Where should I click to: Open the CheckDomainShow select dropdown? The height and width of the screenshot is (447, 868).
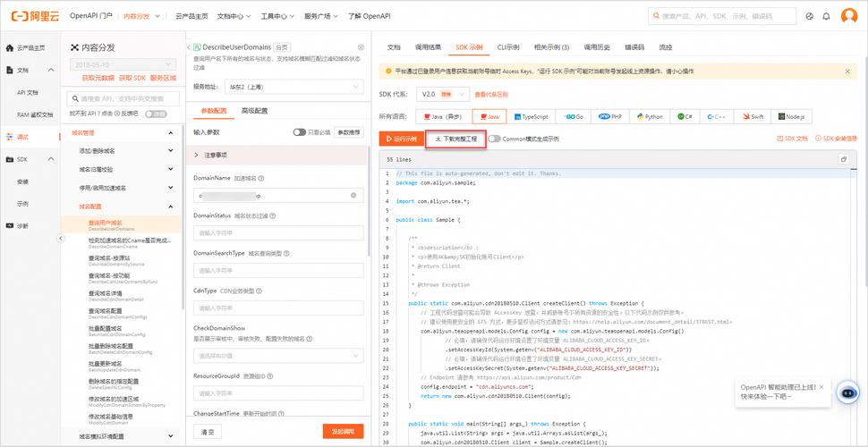[278, 355]
